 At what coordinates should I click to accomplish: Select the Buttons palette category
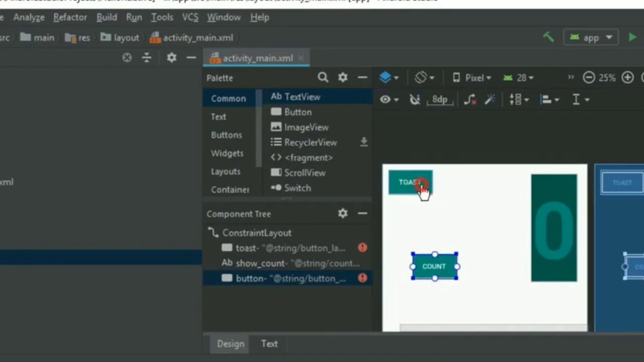click(226, 135)
